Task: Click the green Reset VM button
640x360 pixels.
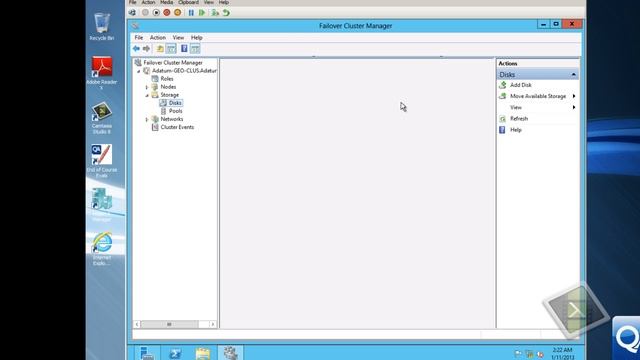Action: (202, 13)
